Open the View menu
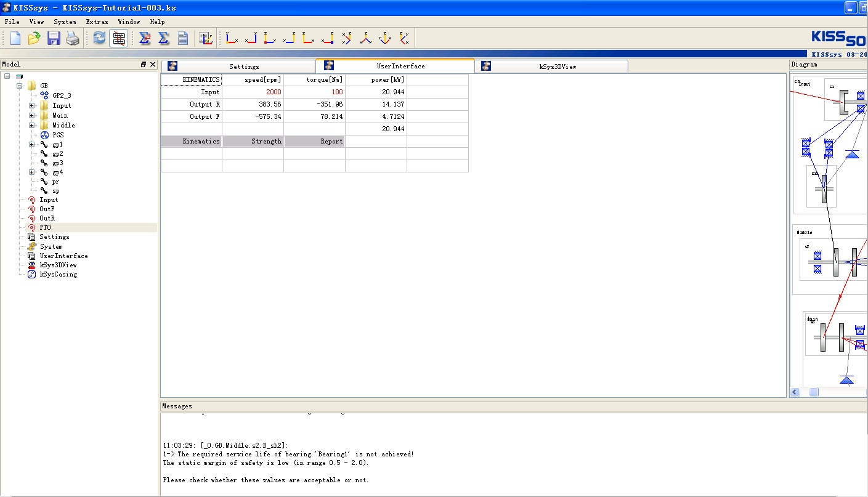Viewport: 868px width, 497px height. pyautogui.click(x=36, y=22)
